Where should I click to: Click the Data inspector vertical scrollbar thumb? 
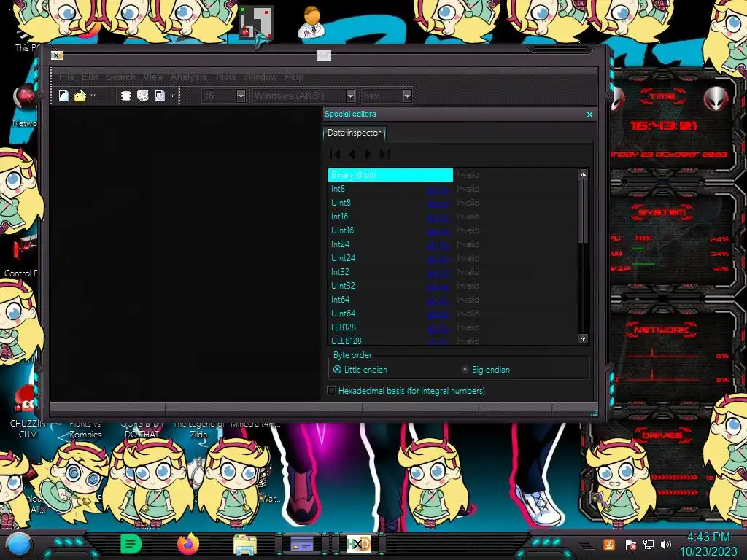click(583, 210)
